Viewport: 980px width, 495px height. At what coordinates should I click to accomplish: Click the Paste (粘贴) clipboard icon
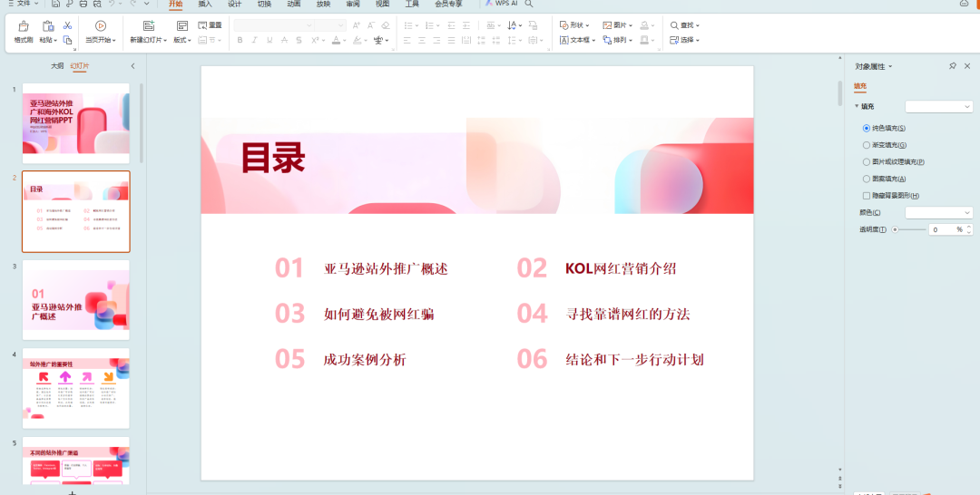click(47, 26)
